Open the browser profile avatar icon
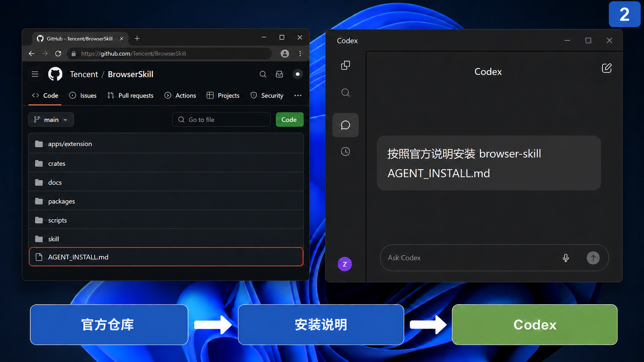This screenshot has height=362, width=644. click(285, 53)
